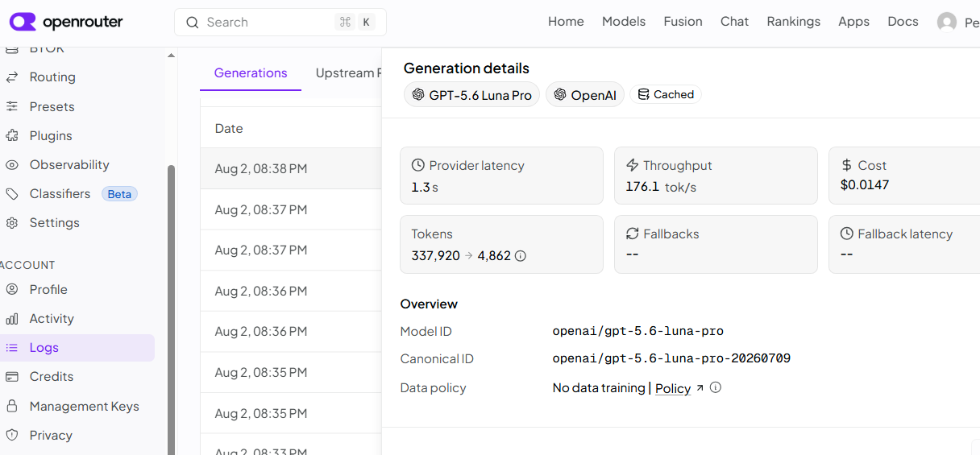Image resolution: width=980 pixels, height=455 pixels.
Task: Click the Fallbacks refresh icon
Action: tap(633, 234)
